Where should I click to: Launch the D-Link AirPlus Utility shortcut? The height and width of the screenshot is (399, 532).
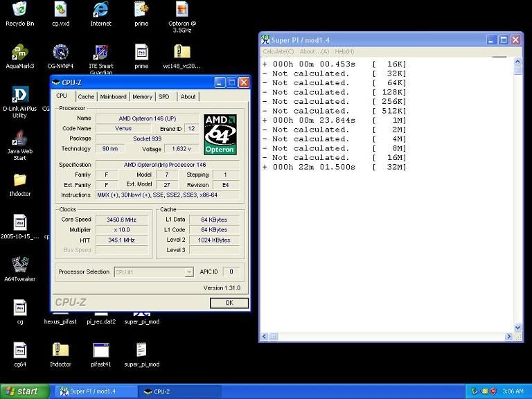[19, 95]
